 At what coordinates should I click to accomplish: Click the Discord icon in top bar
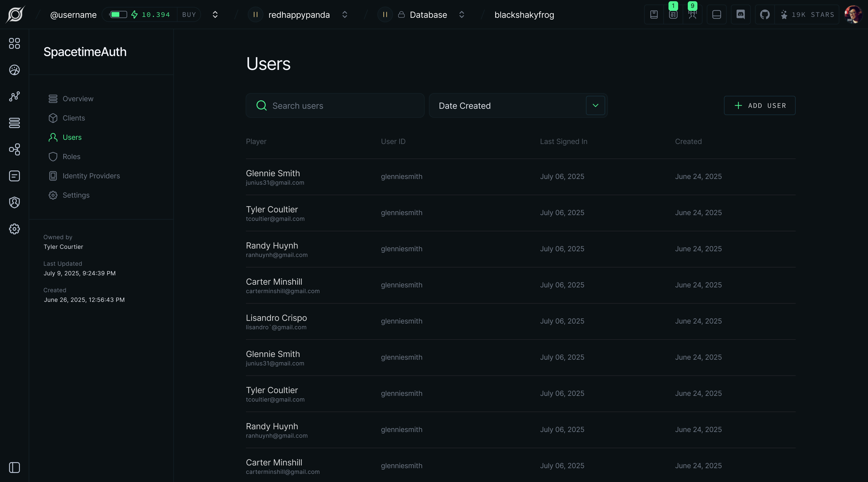click(x=740, y=14)
